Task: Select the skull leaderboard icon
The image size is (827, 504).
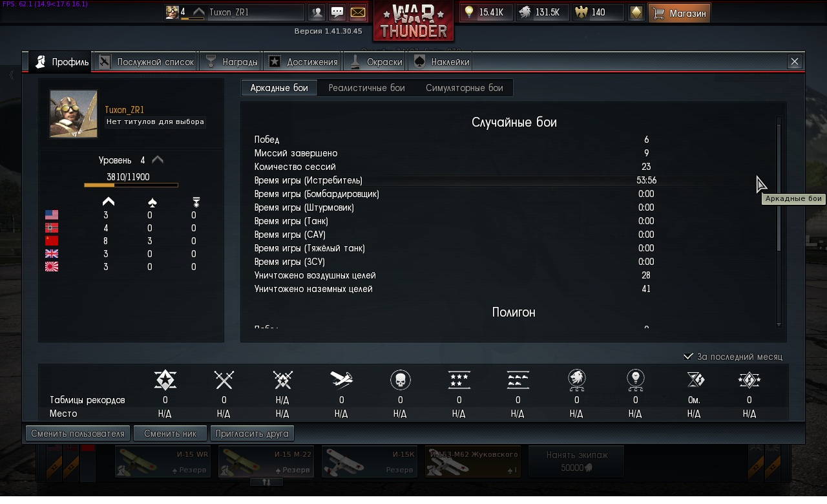Action: 401,380
